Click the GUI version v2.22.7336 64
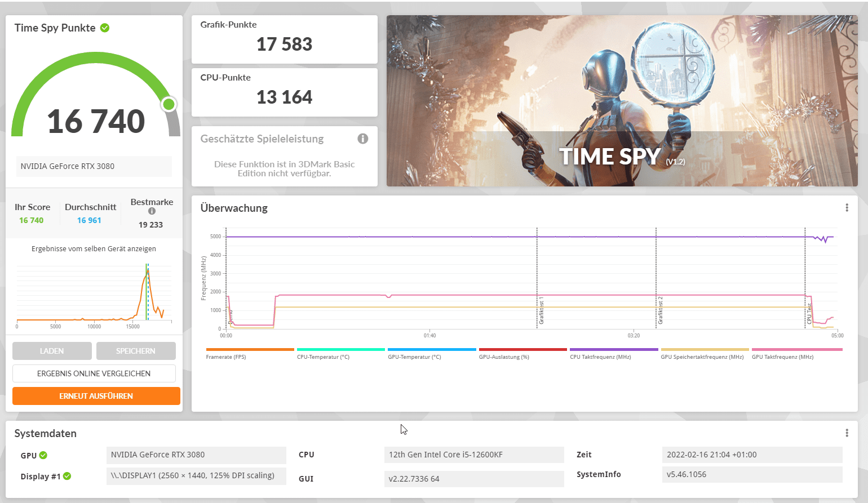Image resolution: width=868 pixels, height=503 pixels. click(473, 479)
